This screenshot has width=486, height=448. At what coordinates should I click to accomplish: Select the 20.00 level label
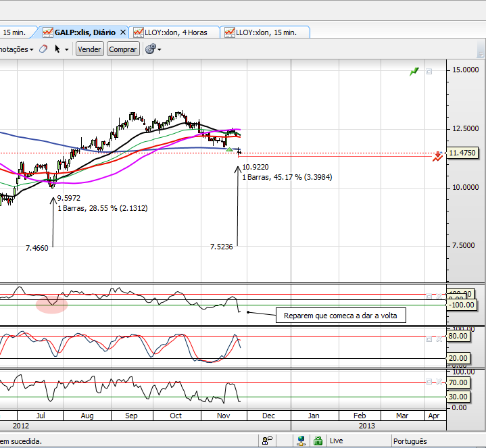(458, 358)
